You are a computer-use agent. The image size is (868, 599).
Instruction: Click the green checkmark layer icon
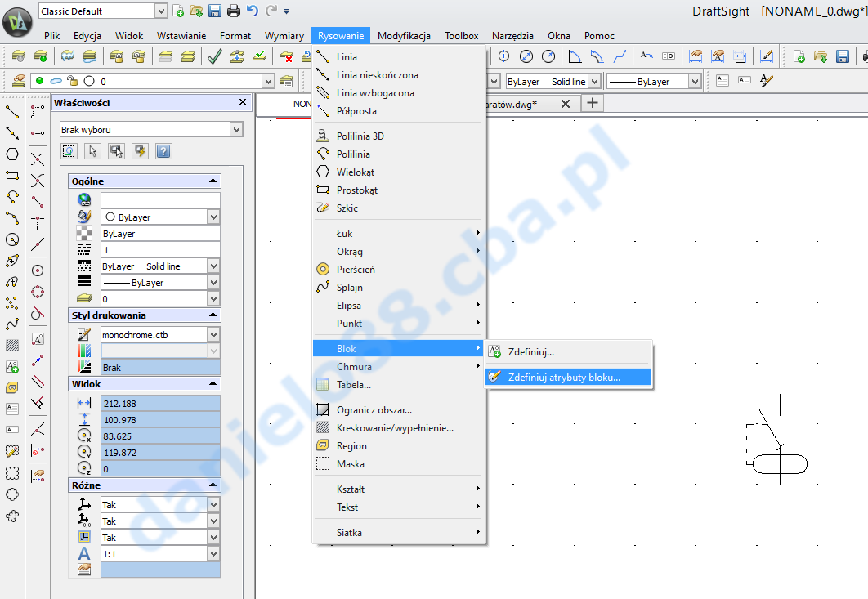(215, 56)
